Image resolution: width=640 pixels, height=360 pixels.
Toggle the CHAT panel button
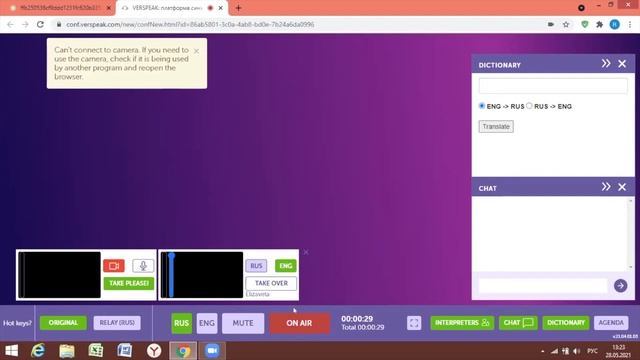click(518, 322)
